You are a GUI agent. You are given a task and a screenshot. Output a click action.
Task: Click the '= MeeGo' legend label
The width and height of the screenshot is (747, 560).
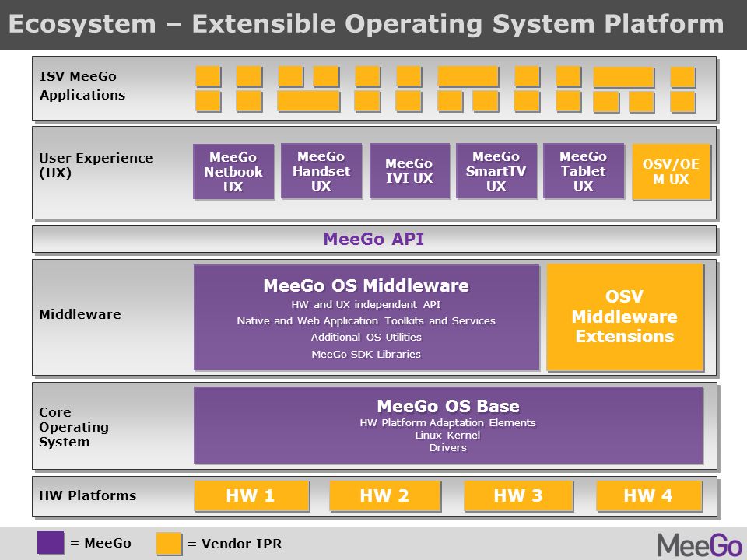[x=100, y=543]
